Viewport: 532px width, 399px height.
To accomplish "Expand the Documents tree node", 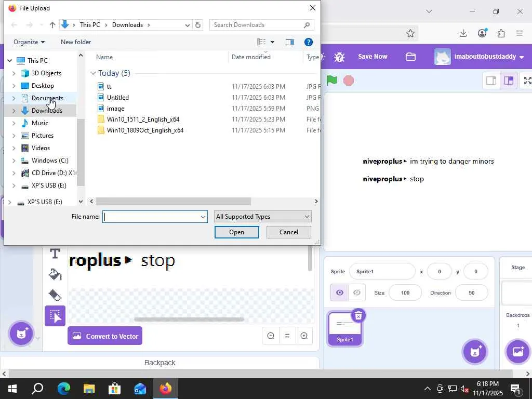I will point(14,98).
